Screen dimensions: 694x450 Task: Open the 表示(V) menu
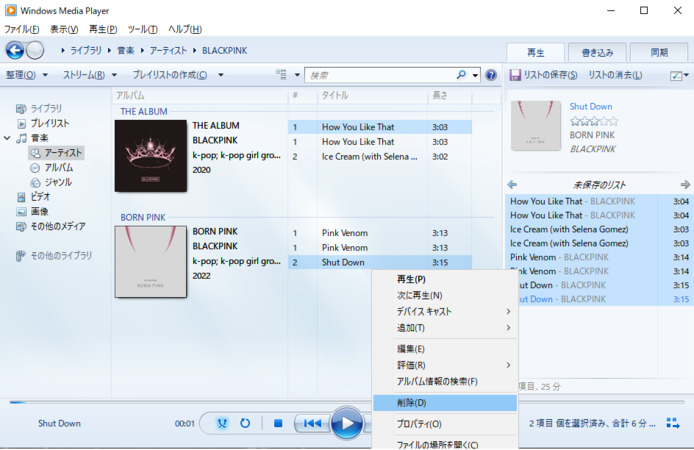pos(64,29)
